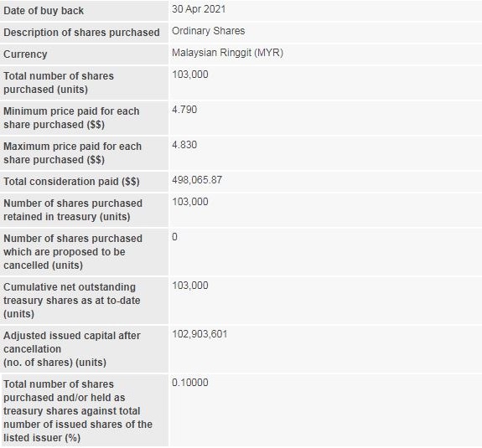The height and width of the screenshot is (448, 482).
Task: Select the Currency row label
Action: click(x=25, y=54)
